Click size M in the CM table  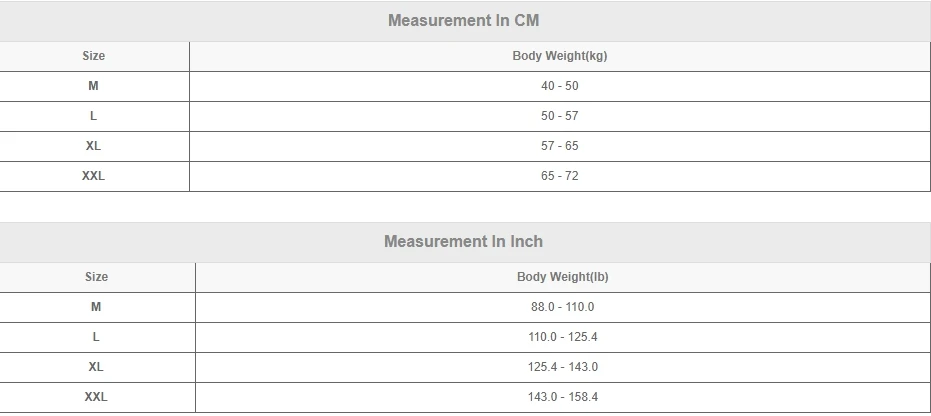click(x=94, y=86)
